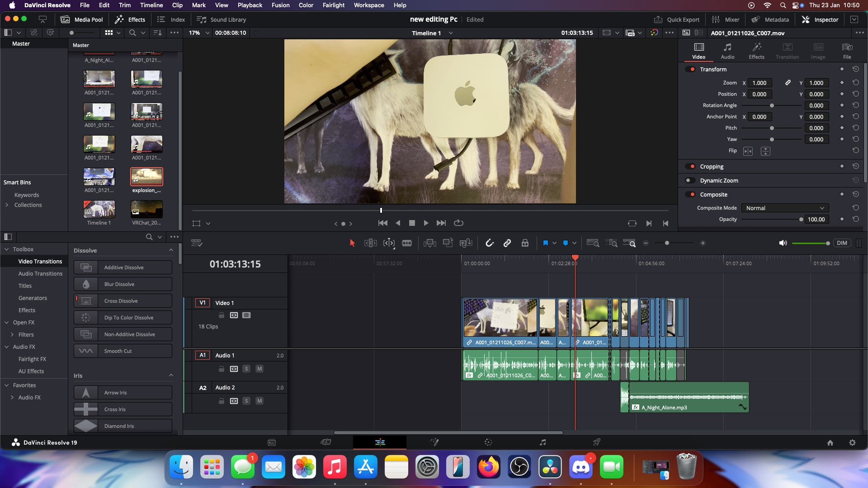Click the Full Extent Zoom icon
This screenshot has height=488, width=868.
pos(593,243)
